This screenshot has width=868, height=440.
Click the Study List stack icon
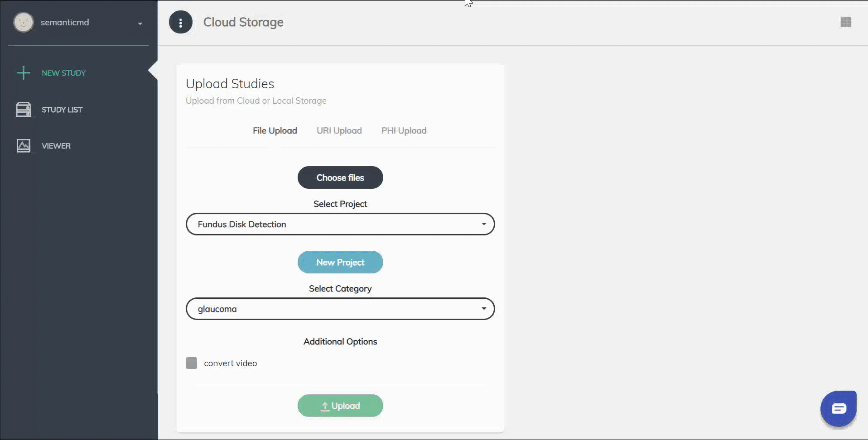tap(23, 110)
